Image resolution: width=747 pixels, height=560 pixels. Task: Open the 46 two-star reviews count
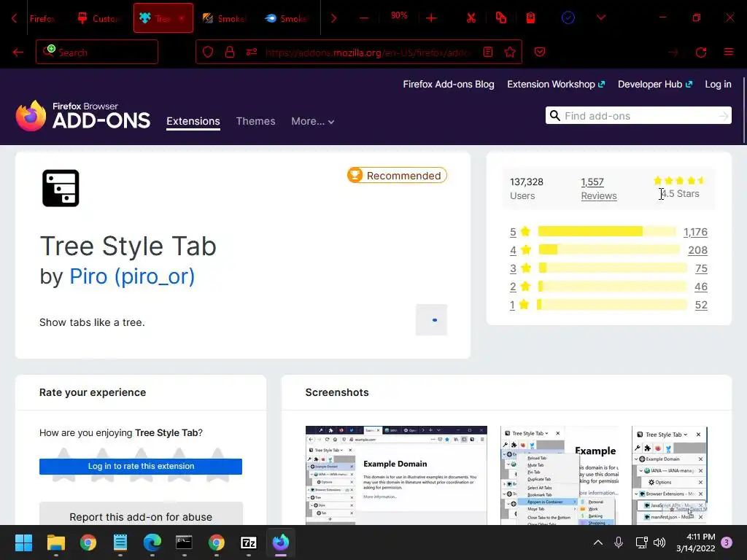coord(701,287)
